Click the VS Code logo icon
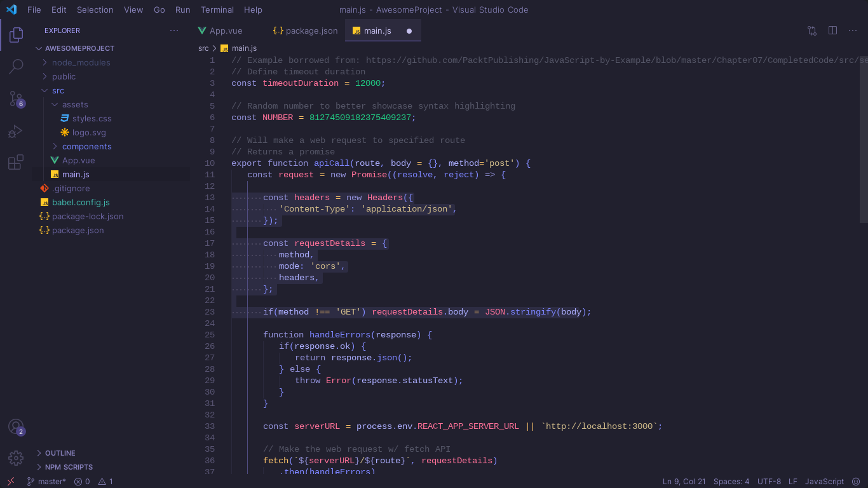 [x=11, y=10]
